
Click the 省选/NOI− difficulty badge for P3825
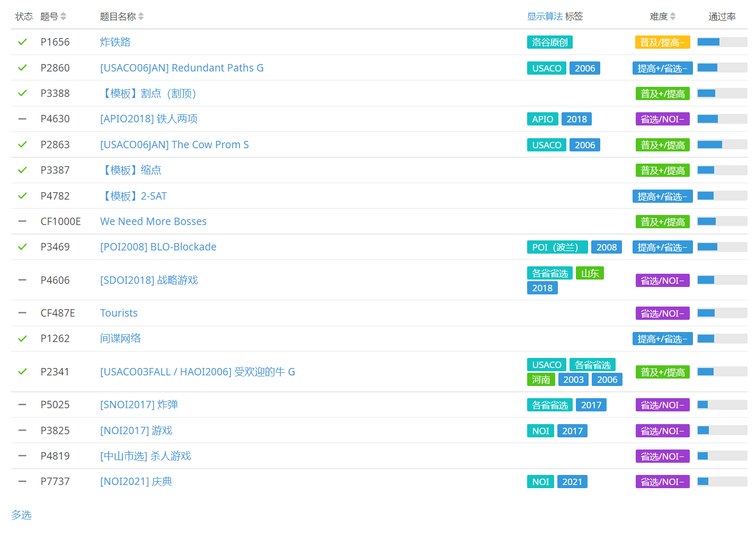click(x=662, y=431)
